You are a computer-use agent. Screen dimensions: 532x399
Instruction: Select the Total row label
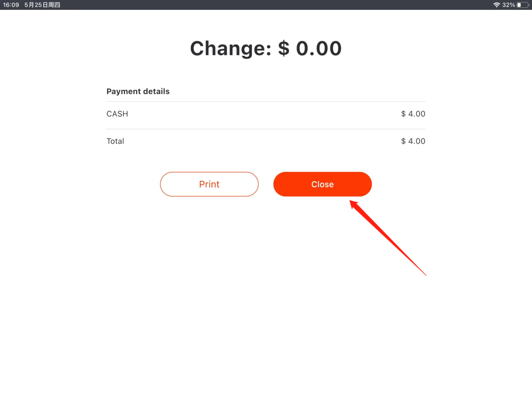pos(115,141)
